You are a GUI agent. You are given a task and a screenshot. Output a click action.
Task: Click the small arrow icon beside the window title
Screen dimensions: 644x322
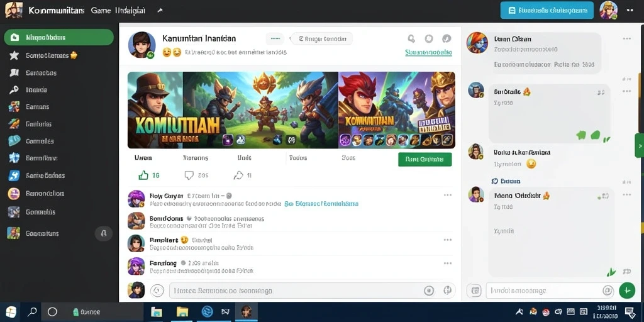[x=160, y=11]
